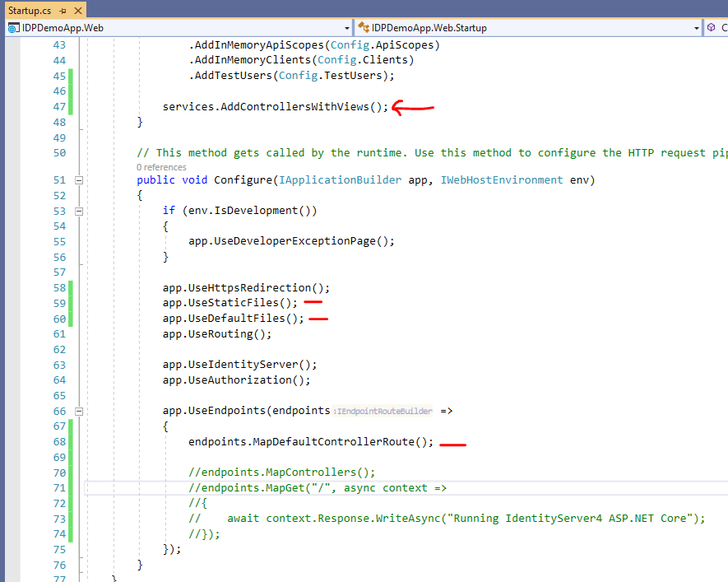The height and width of the screenshot is (582, 728).
Task: Open the IDPDemoApp.Web project dropdown
Action: (x=347, y=28)
